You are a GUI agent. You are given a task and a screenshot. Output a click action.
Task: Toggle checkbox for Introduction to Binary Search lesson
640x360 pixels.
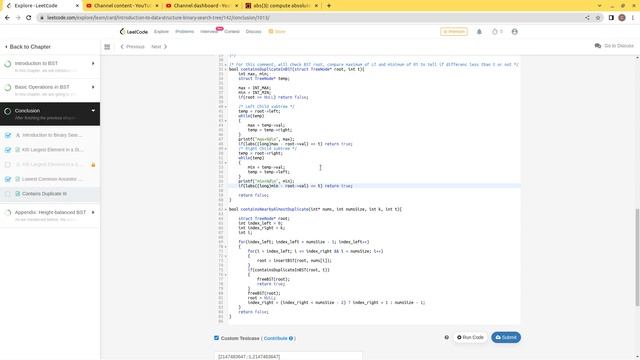[8, 135]
